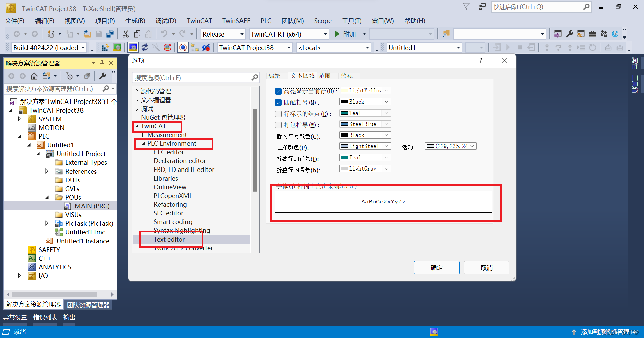
Task: Click the Copy toolbar icon
Action: (x=137, y=34)
